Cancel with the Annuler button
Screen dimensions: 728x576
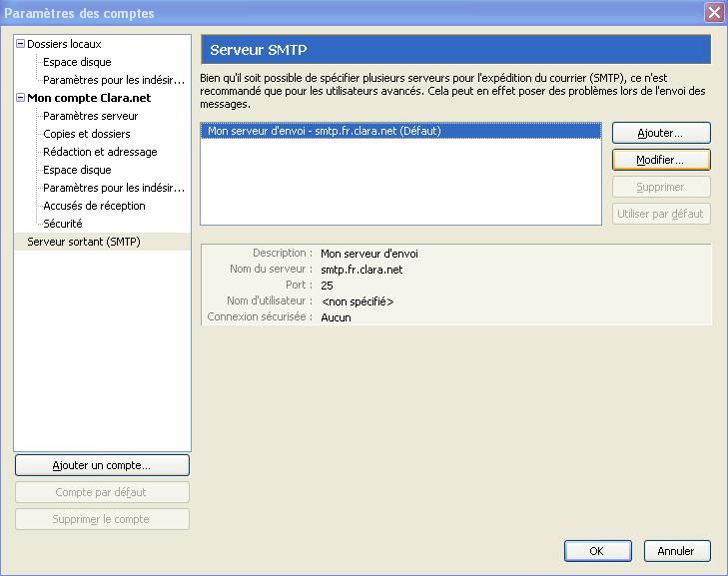[676, 551]
